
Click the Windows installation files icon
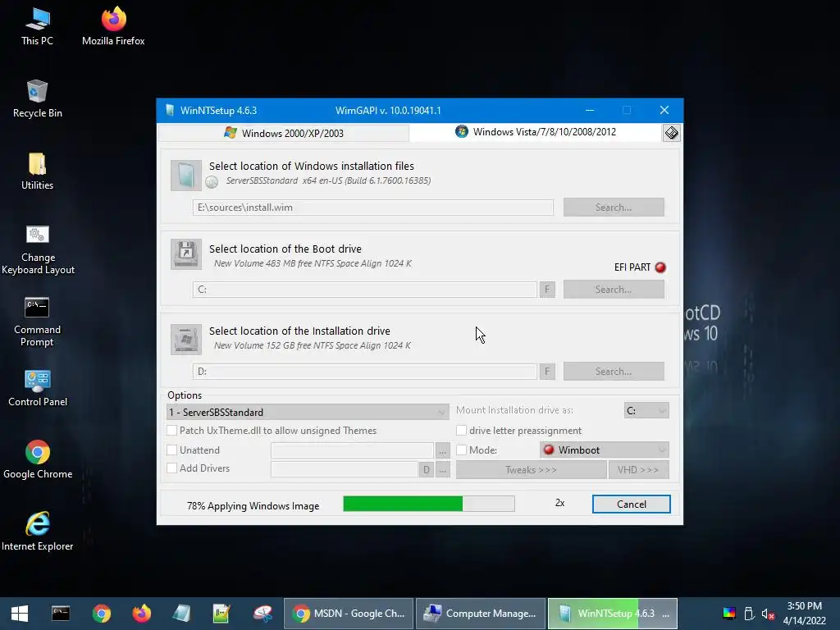click(x=186, y=176)
